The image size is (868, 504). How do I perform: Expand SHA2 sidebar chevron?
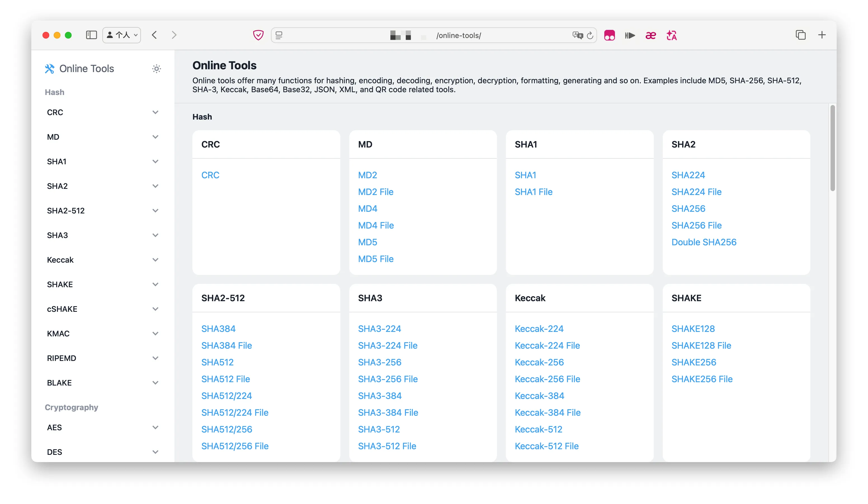tap(155, 186)
